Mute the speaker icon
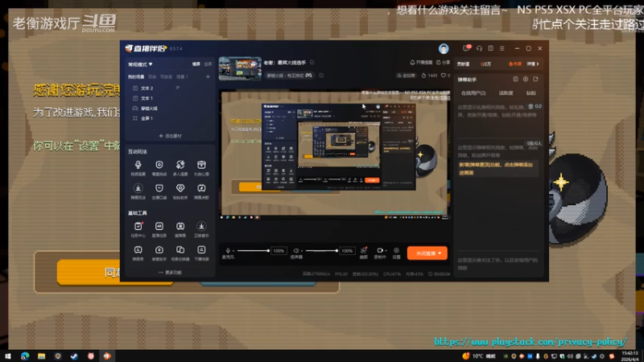This screenshot has height=362, width=644. pos(296,250)
